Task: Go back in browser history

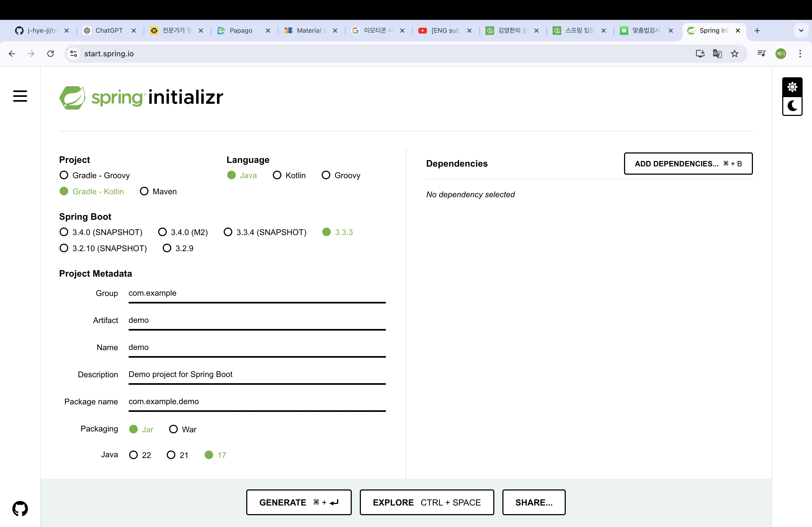Action: (12, 53)
